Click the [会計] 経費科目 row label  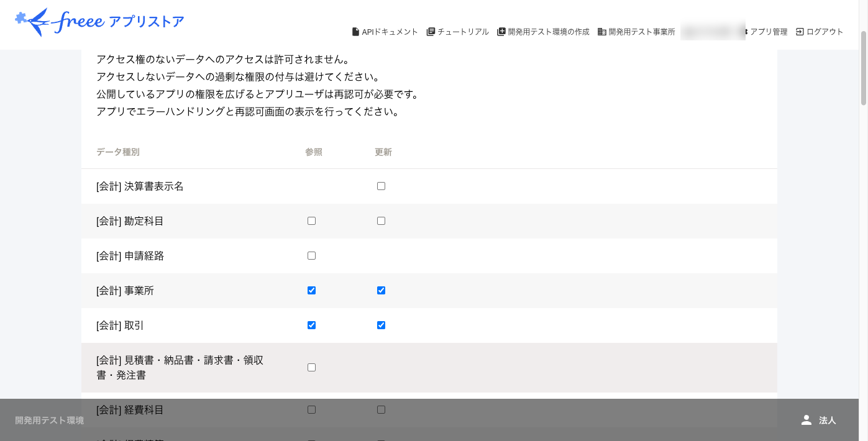tap(130, 410)
